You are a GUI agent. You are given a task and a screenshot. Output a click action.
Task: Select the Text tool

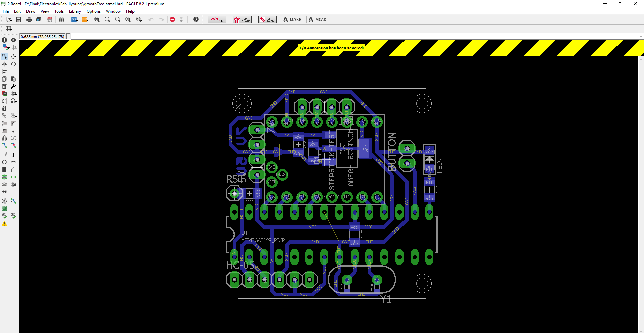point(13,155)
